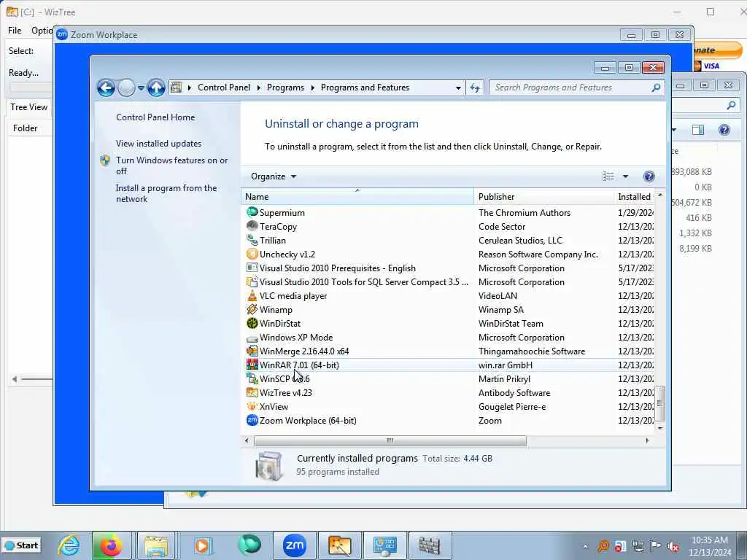Click the vertical scrollbar thumb in program list
The image size is (747, 560).
(x=659, y=403)
